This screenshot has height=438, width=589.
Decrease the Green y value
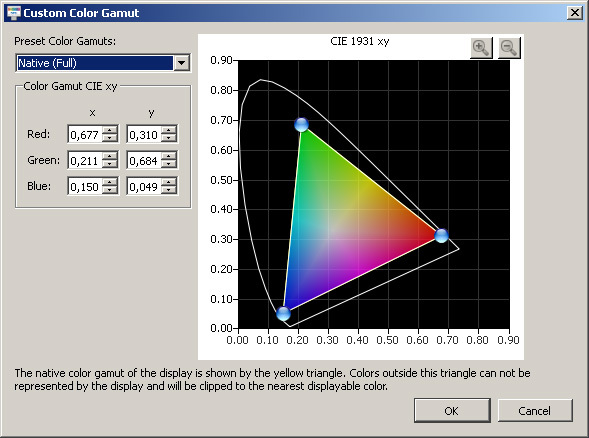pos(169,165)
